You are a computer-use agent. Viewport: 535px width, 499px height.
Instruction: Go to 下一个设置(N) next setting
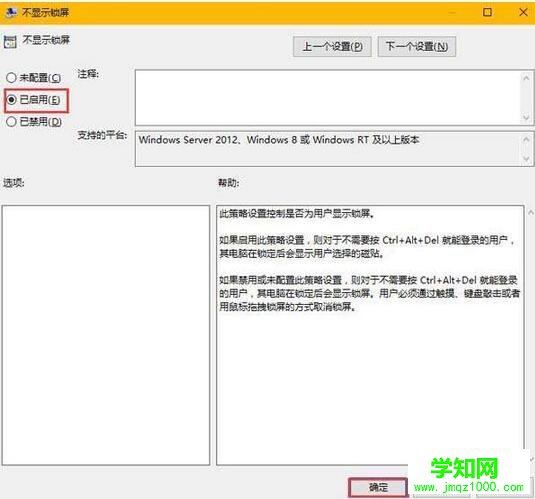[417, 46]
